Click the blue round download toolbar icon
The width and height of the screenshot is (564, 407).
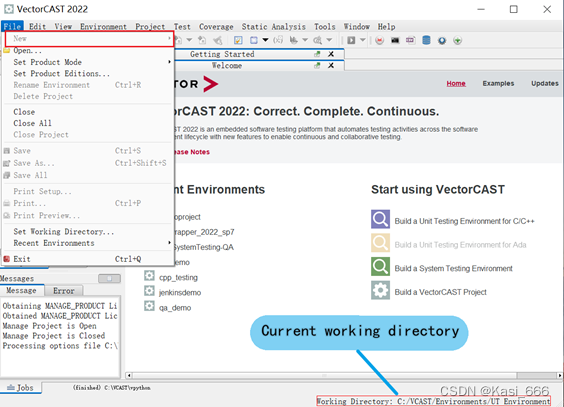(x=442, y=41)
